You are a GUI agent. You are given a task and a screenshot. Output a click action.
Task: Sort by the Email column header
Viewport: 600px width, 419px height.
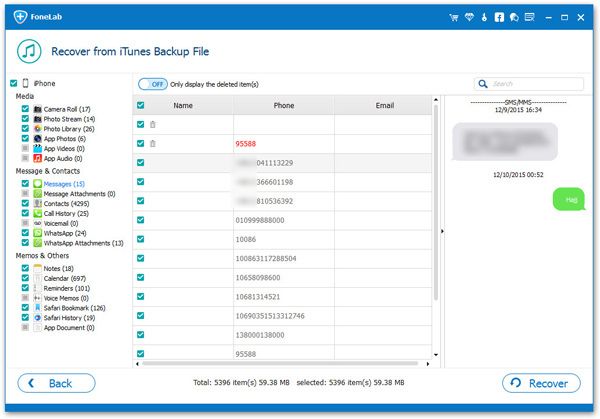coord(385,105)
